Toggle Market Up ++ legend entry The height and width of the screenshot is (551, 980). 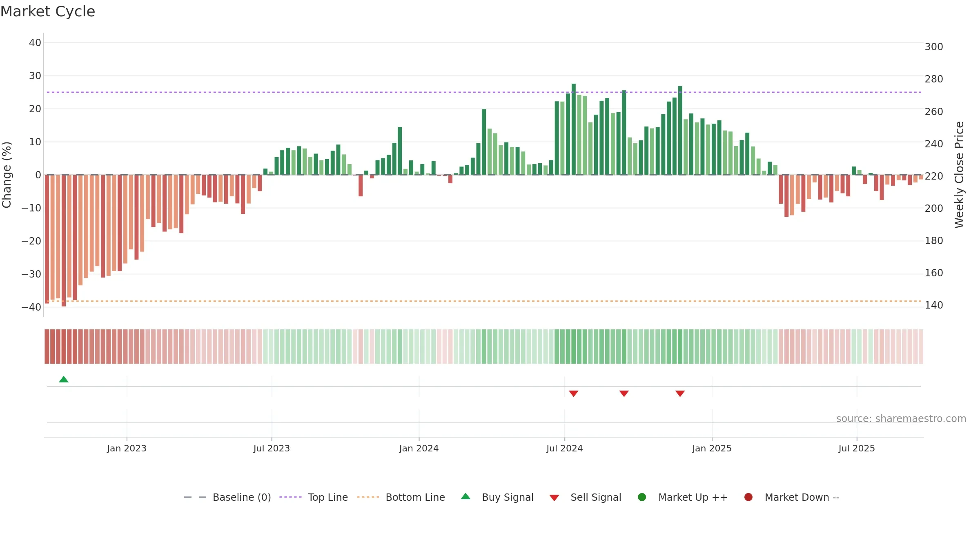683,497
